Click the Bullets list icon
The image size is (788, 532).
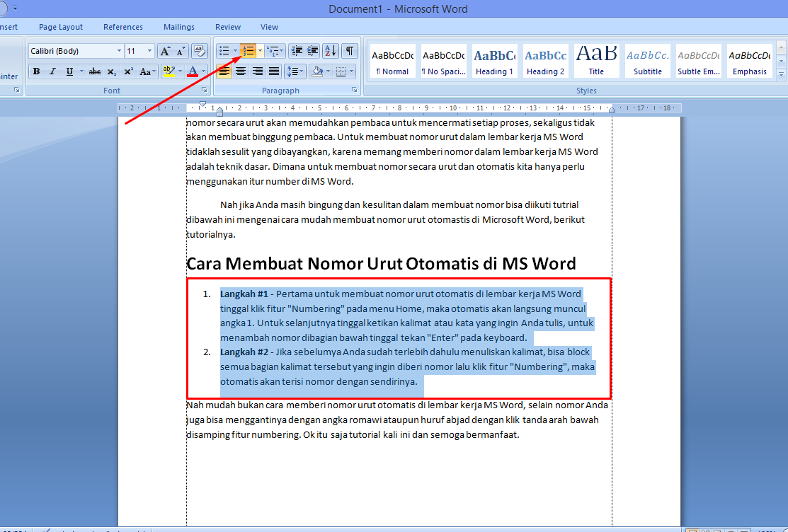(224, 51)
